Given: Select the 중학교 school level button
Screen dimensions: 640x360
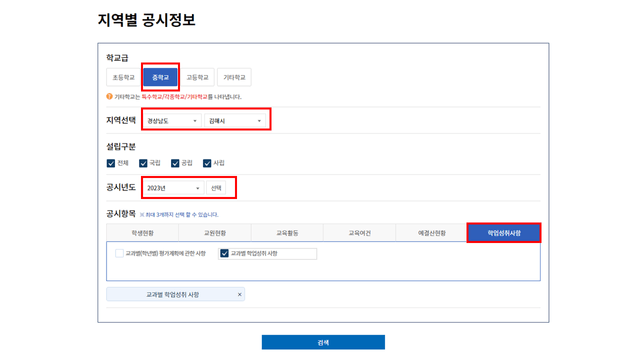Looking at the screenshot, I should (160, 77).
